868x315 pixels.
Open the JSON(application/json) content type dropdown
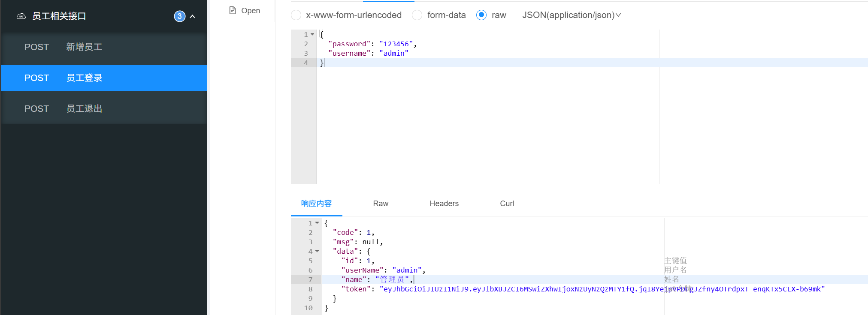pos(572,15)
